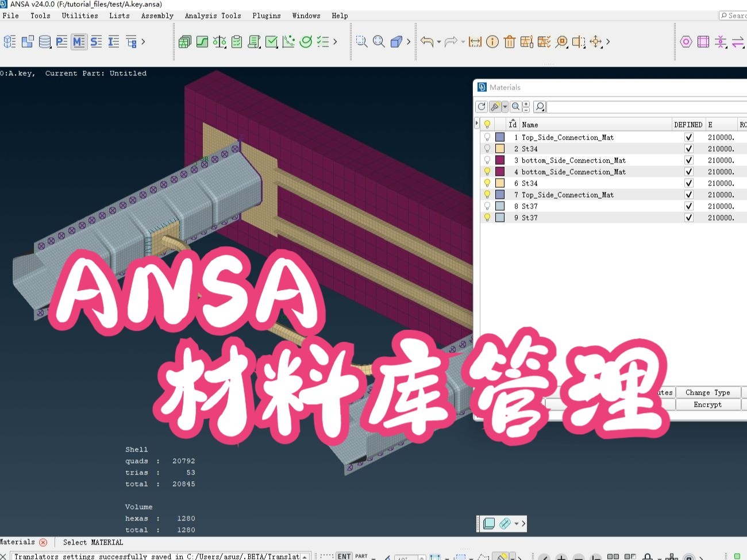Open dropdown next to eraser icon in floating toolbar
Screen dimensions: 747x560
[516, 523]
